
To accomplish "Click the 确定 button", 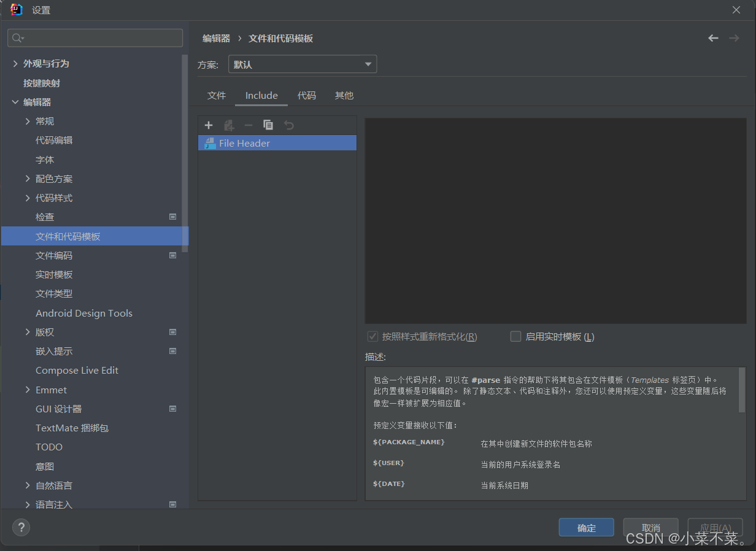I will (587, 528).
